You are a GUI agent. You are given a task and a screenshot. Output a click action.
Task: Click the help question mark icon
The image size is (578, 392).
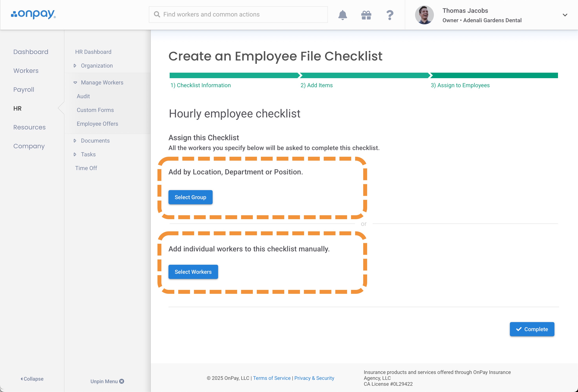[390, 15]
